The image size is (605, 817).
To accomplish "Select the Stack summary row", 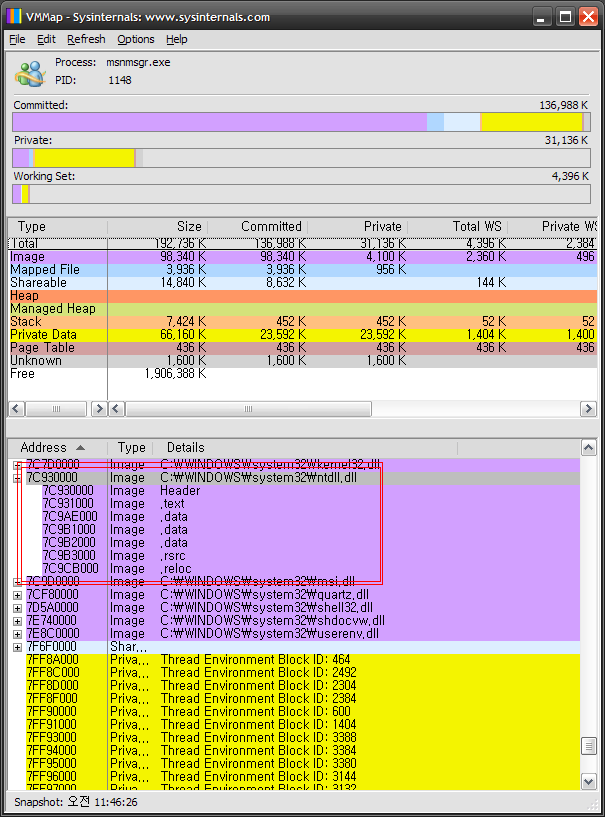I will coord(302,322).
